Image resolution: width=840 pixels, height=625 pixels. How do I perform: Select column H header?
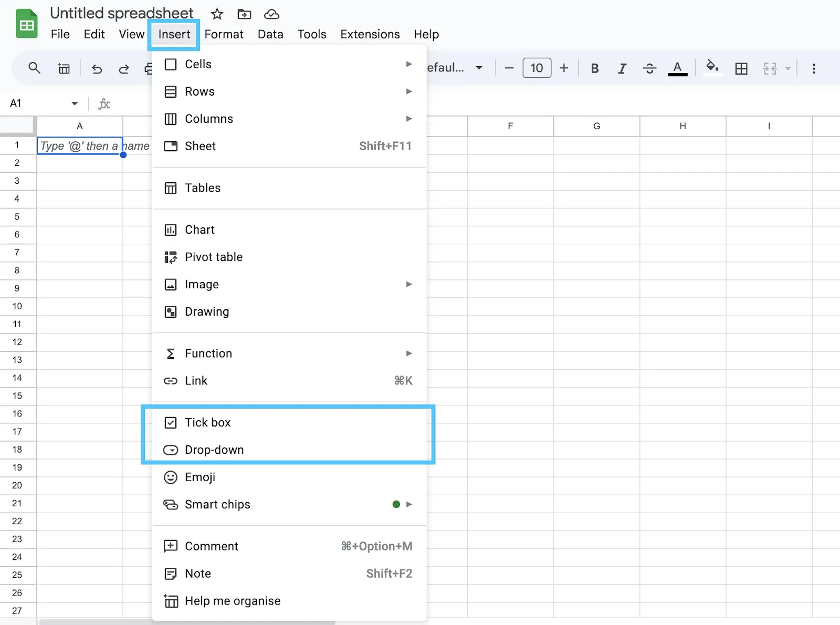pos(682,126)
